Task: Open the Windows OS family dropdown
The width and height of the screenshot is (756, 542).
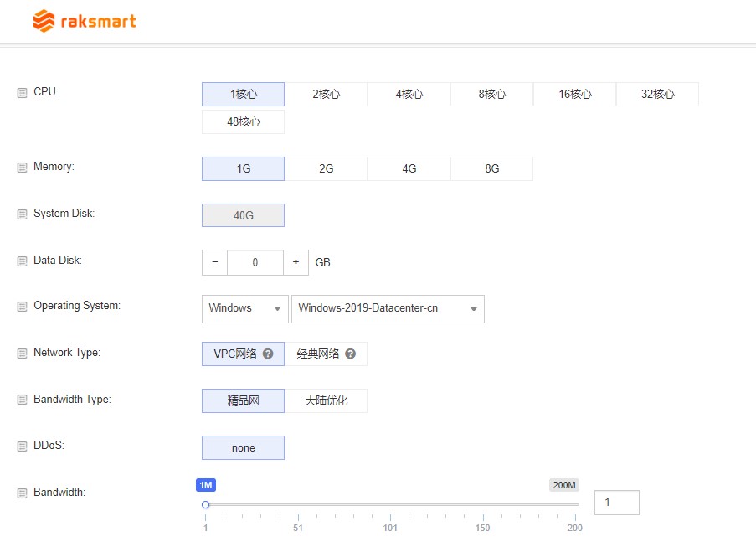Action: (x=244, y=308)
